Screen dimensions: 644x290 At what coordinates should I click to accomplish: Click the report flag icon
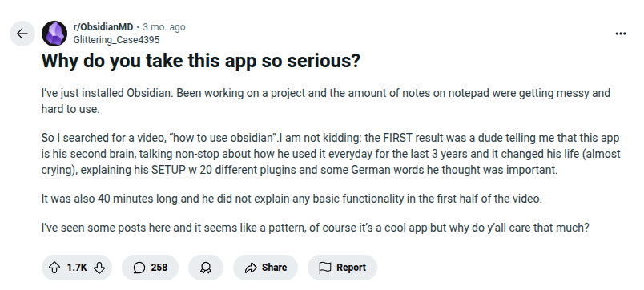click(x=325, y=268)
